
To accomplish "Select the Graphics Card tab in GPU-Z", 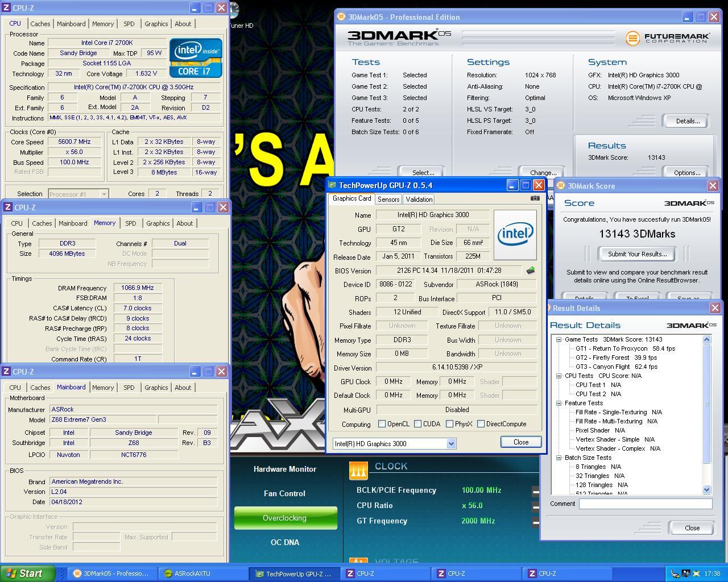I will (351, 198).
